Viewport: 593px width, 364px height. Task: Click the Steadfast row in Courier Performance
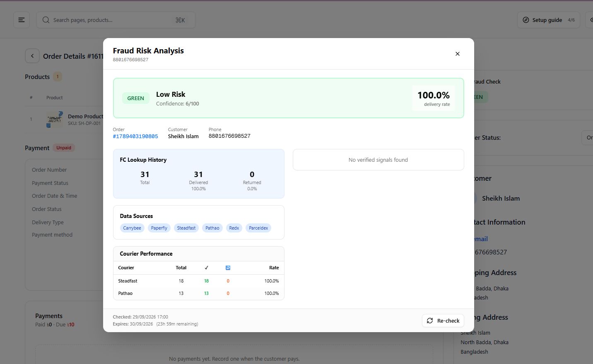(199, 281)
